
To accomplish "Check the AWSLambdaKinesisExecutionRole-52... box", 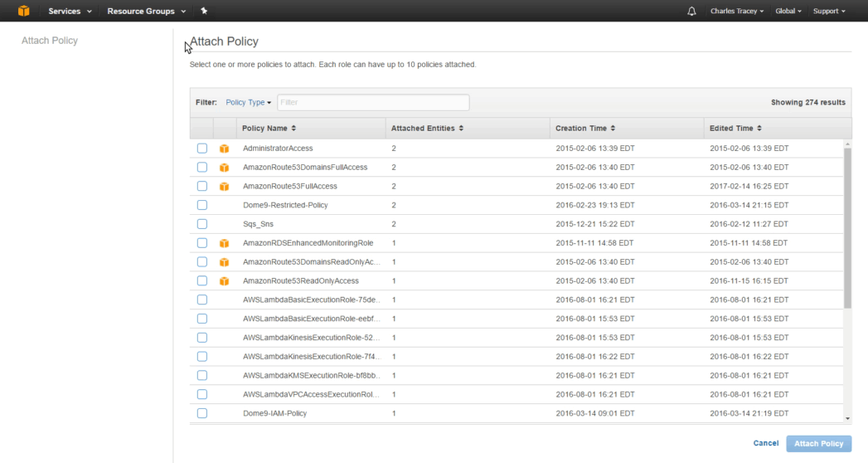I will tap(202, 337).
